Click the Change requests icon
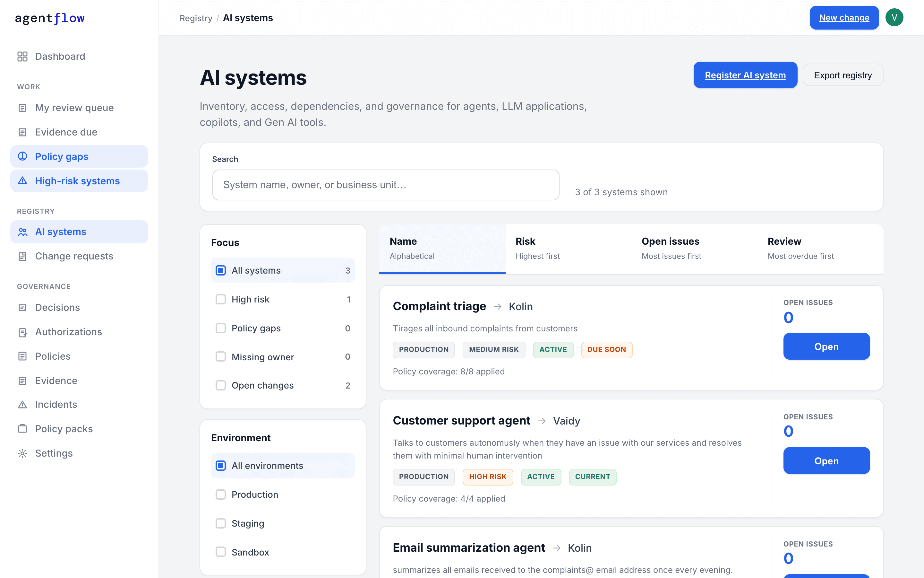This screenshot has height=578, width=924. coord(22,256)
